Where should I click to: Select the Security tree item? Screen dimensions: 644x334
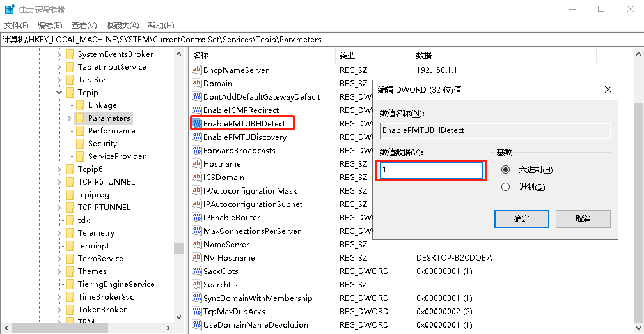102,144
